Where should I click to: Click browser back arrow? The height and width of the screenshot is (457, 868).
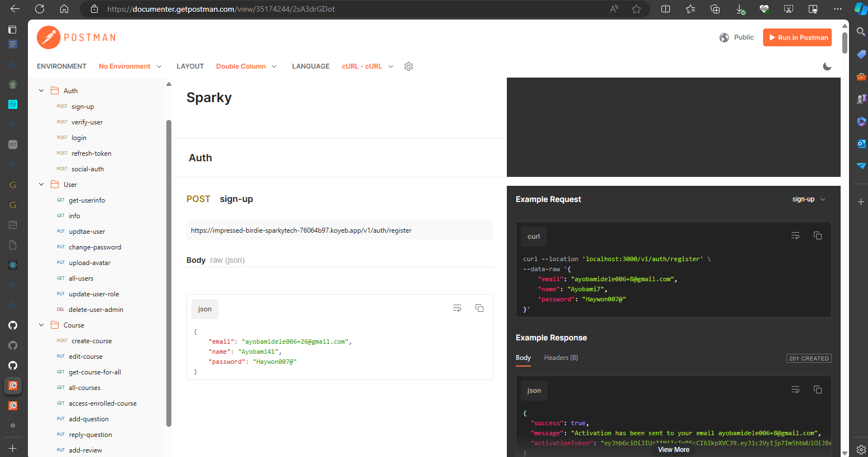15,9
